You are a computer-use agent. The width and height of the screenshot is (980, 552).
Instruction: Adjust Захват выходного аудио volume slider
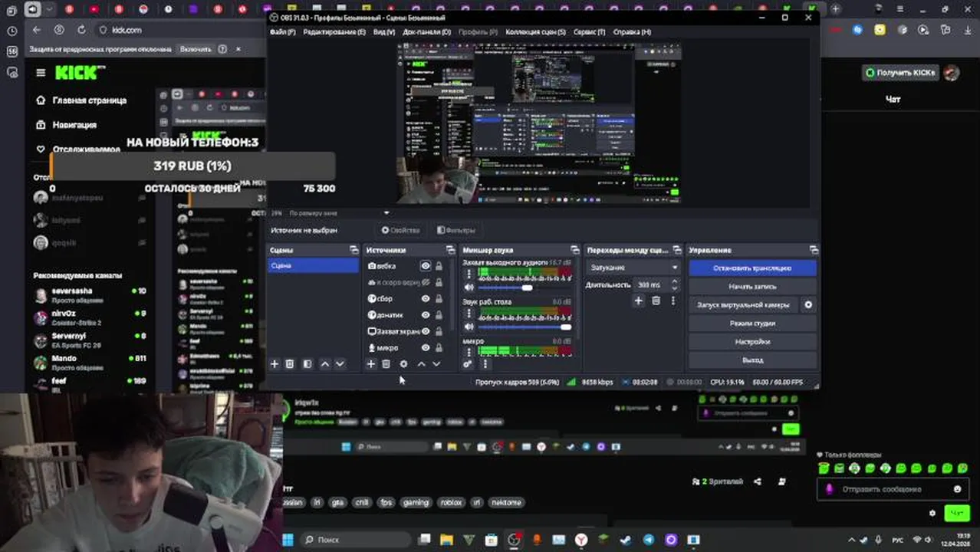click(x=525, y=287)
